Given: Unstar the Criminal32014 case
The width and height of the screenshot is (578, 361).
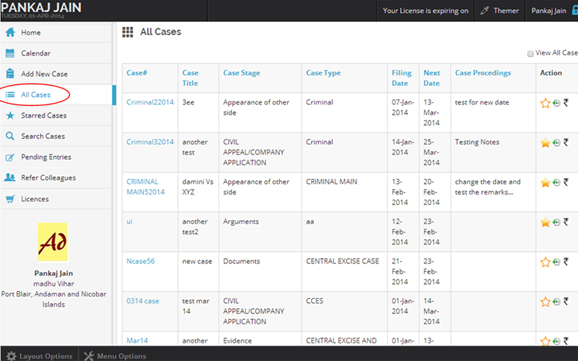Looking at the screenshot, I should click(x=545, y=143).
